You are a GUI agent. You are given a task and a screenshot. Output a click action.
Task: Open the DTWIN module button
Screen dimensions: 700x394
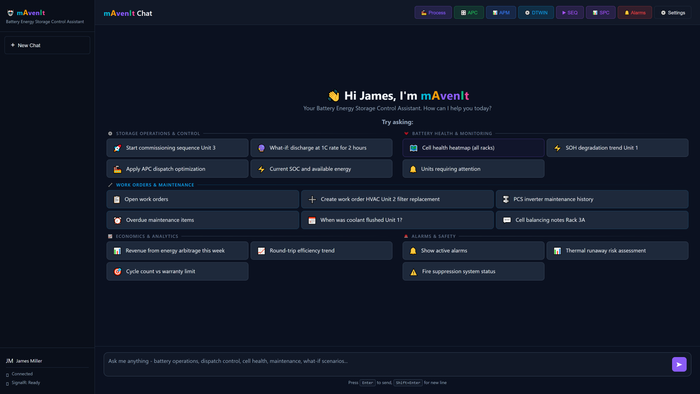[536, 12]
